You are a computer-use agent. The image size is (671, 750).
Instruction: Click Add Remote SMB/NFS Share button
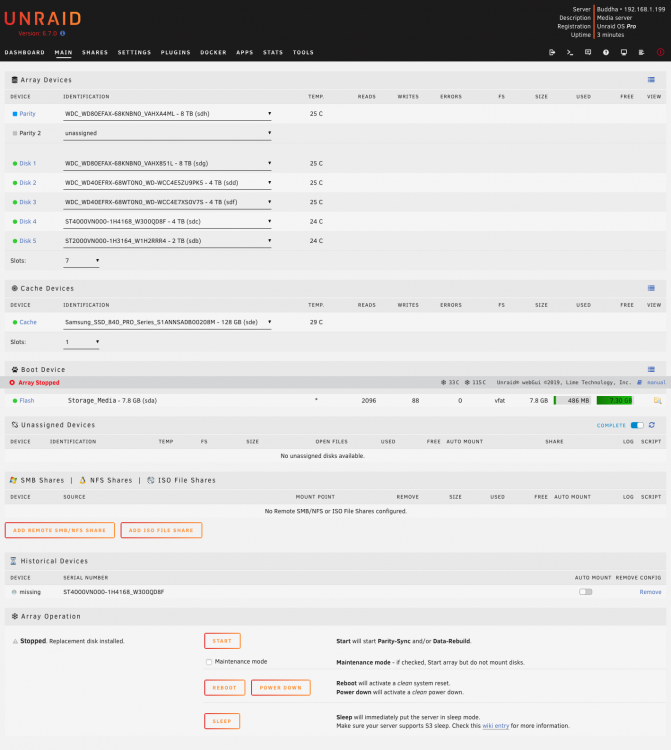coord(60,530)
